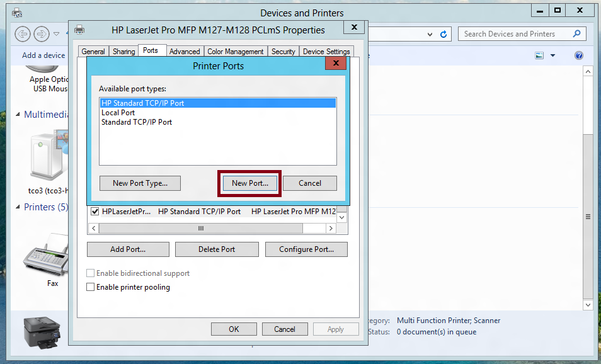The height and width of the screenshot is (364, 601).
Task: Collapse the Multimedia Devices group
Action: (18, 114)
